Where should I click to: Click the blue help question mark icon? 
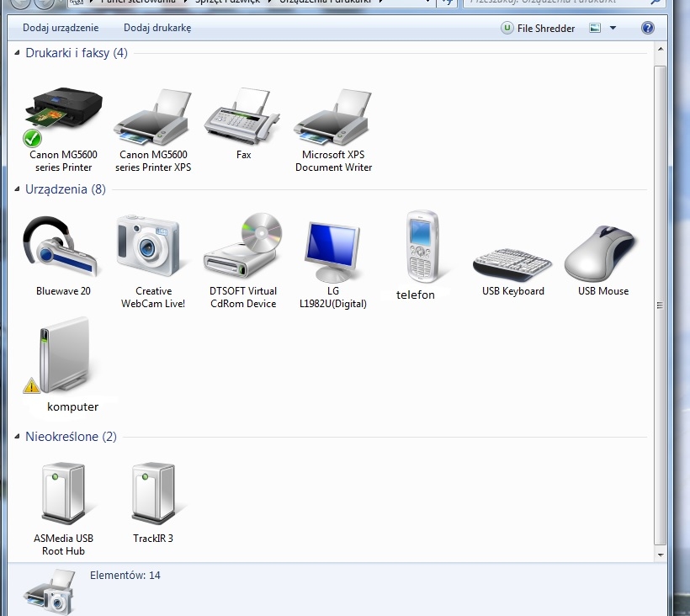(647, 28)
